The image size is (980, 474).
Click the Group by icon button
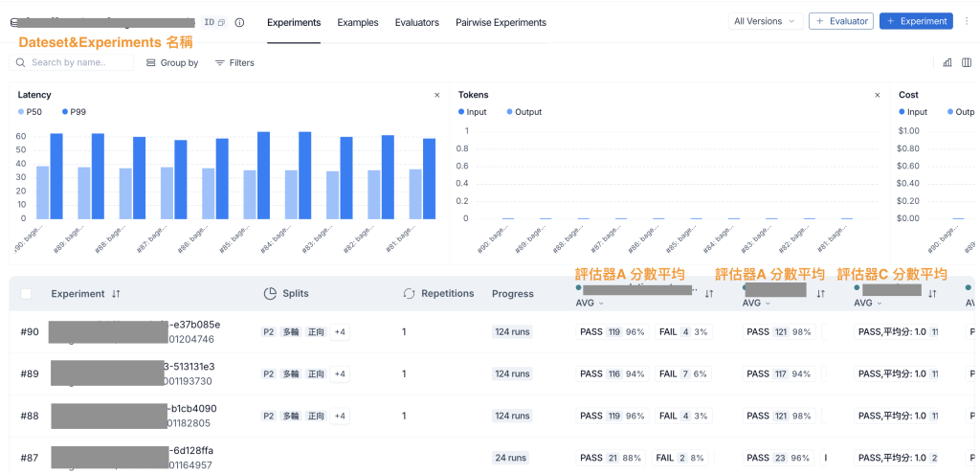[172, 63]
